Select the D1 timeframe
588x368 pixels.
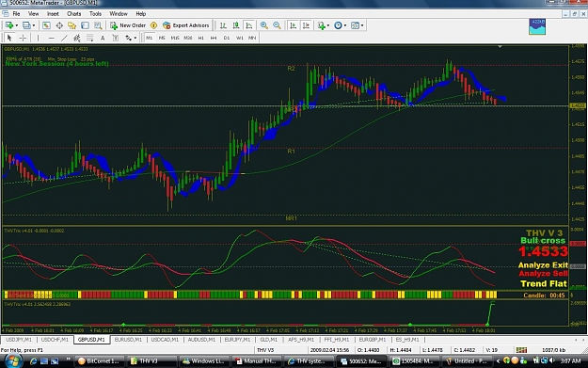tap(227, 38)
